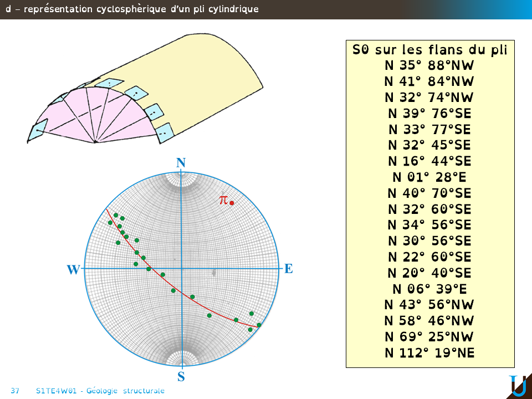Select the measurement 'N 112° 19°NE'

[x=429, y=353]
